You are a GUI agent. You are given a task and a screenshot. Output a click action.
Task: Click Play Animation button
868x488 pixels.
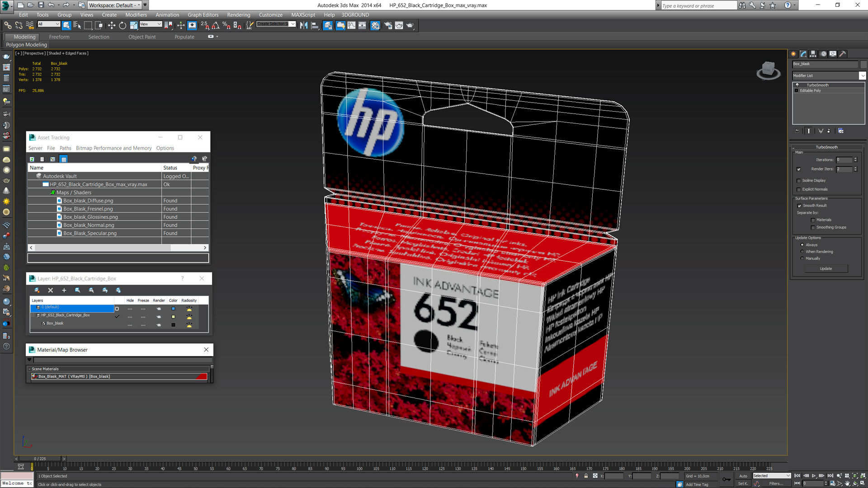click(814, 476)
